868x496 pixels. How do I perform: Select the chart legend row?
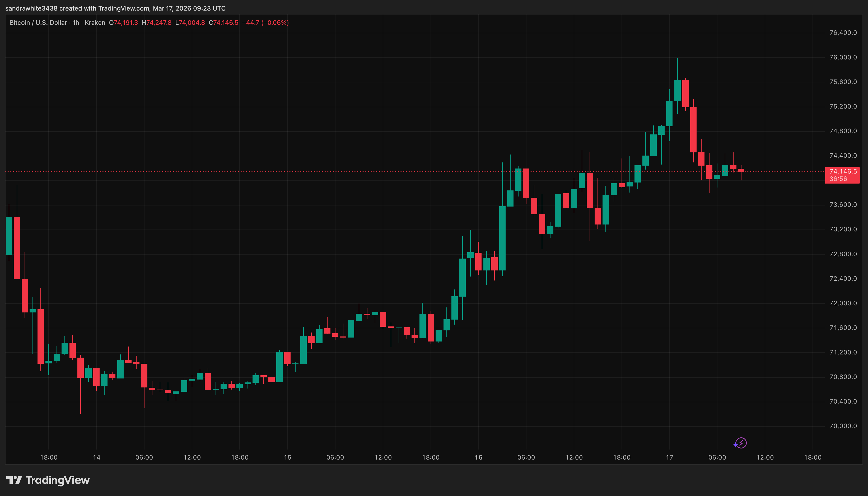click(x=147, y=22)
